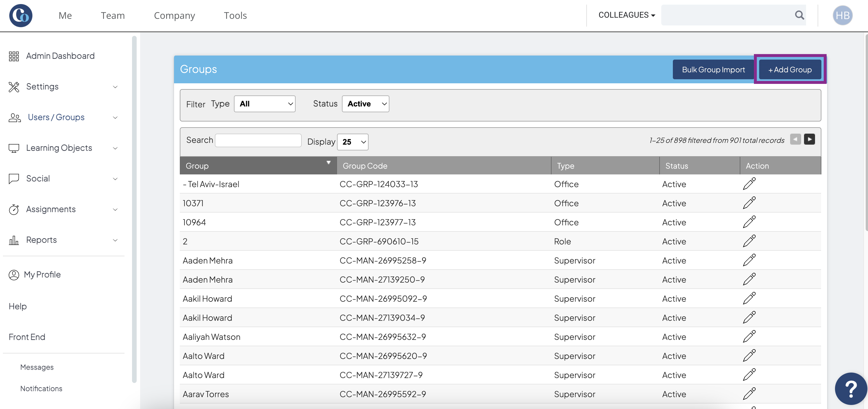Open My Profile in sidebar
This screenshot has width=868, height=409.
[x=42, y=275]
